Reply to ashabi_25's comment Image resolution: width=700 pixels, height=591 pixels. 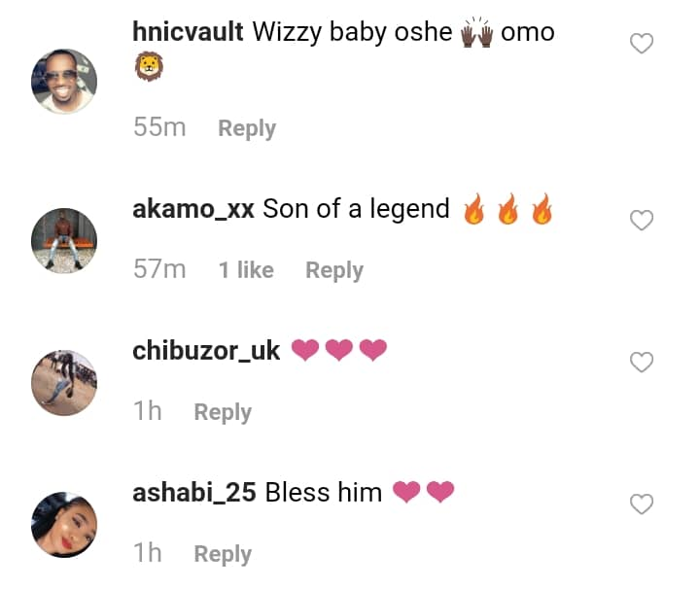tap(223, 554)
